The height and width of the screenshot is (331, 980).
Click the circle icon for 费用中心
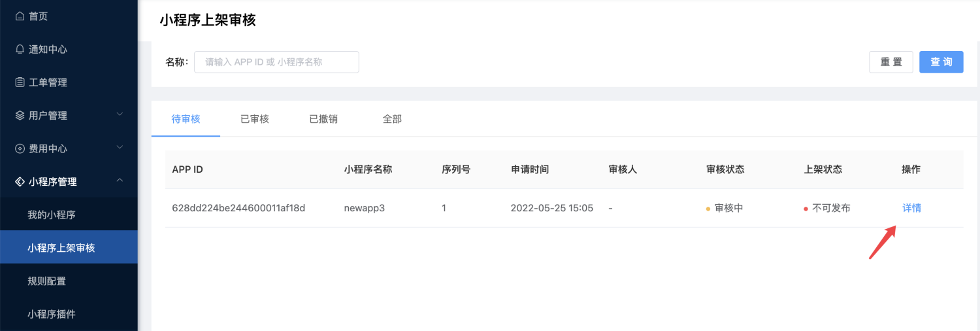20,148
